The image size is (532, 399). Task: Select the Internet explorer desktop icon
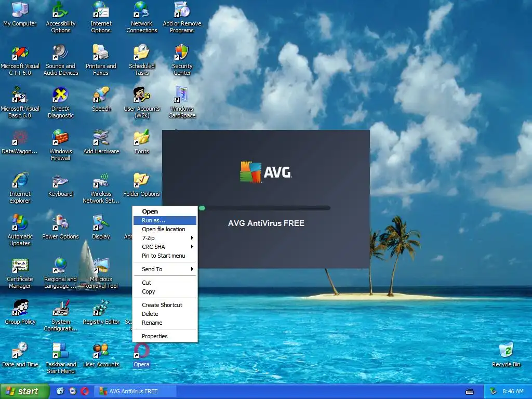pyautogui.click(x=20, y=188)
